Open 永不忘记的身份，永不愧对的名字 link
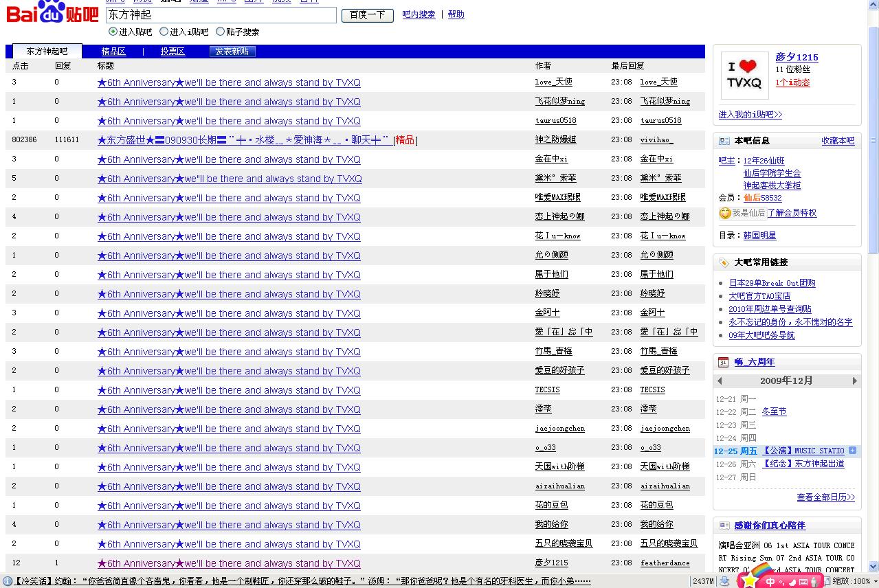The image size is (879, 588). tap(790, 322)
